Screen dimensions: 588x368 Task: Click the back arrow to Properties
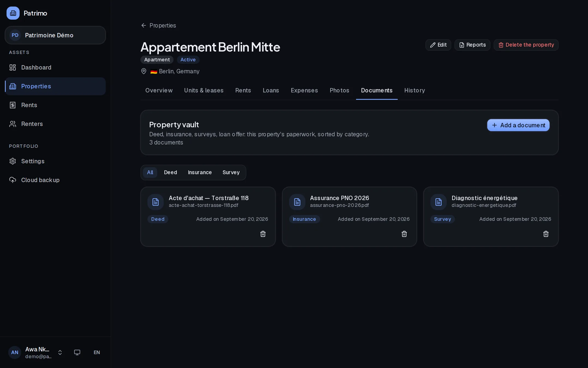click(x=144, y=25)
